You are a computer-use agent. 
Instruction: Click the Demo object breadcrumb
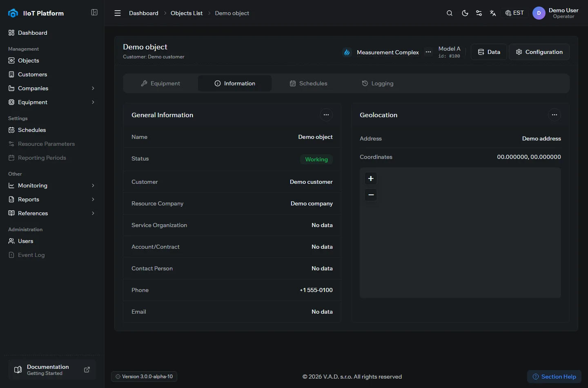pyautogui.click(x=232, y=13)
